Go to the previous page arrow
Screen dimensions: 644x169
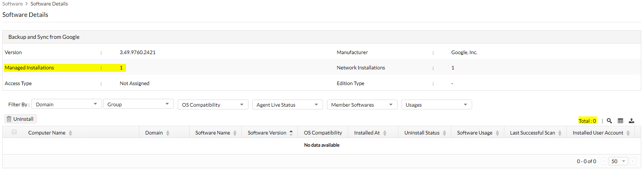coord(604,161)
